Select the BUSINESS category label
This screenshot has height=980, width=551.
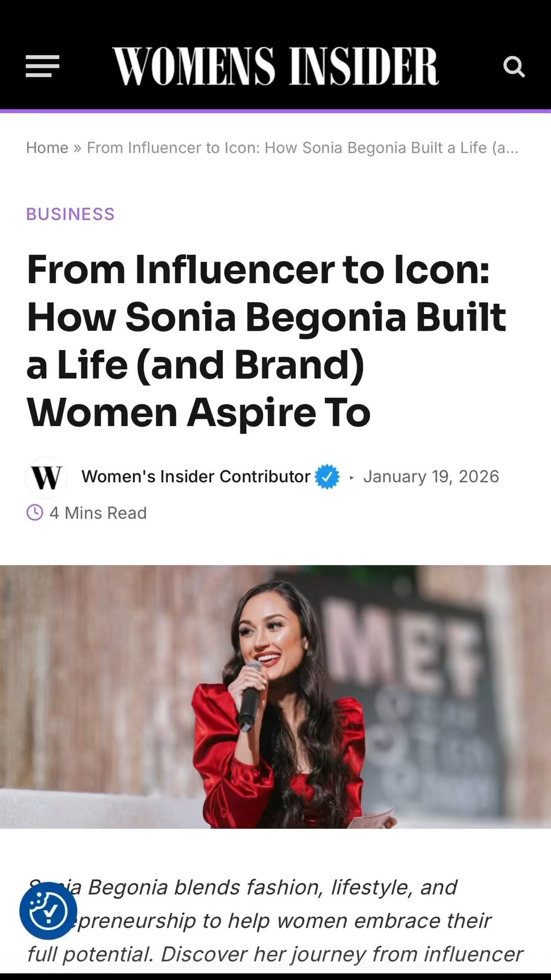click(x=70, y=214)
